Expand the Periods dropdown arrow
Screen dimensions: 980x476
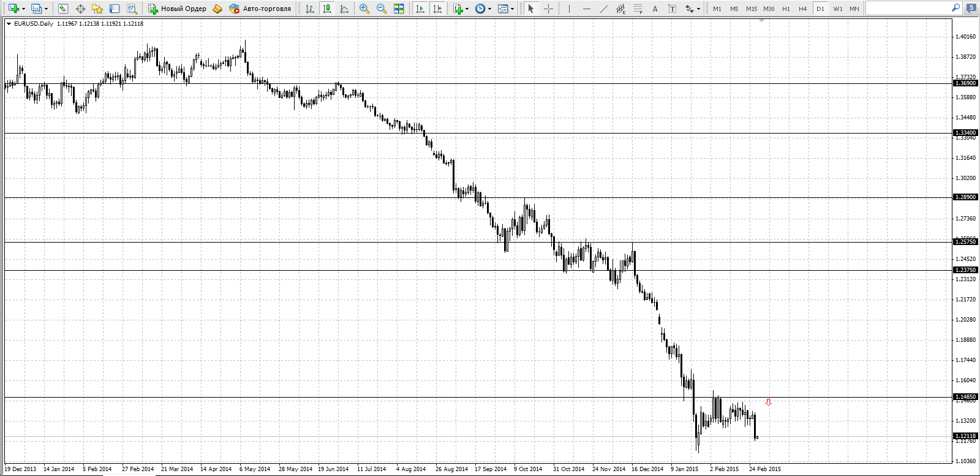489,9
